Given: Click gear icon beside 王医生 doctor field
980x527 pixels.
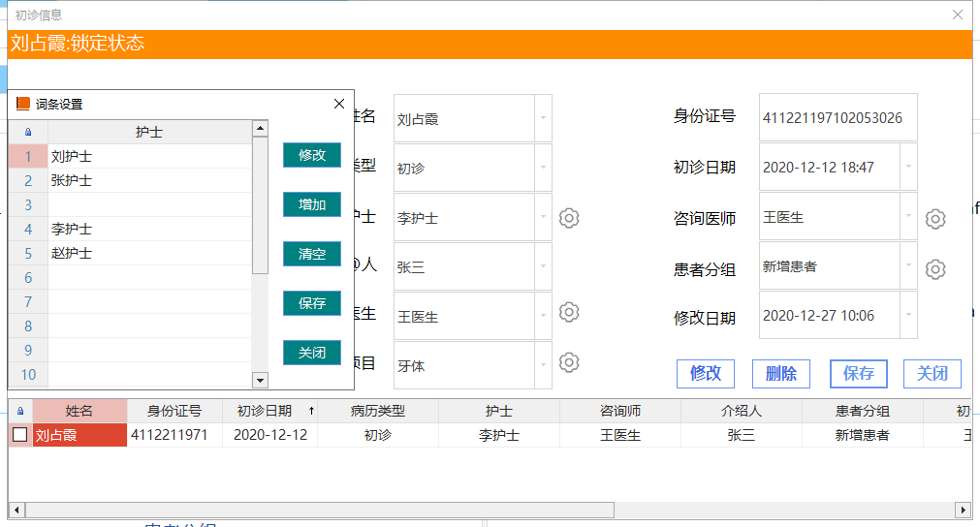Looking at the screenshot, I should pos(570,312).
